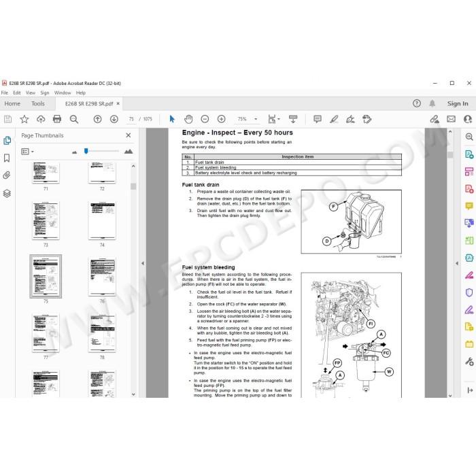This screenshot has width=476, height=476.
Task: Open Layers panel icon
Action: (7, 193)
